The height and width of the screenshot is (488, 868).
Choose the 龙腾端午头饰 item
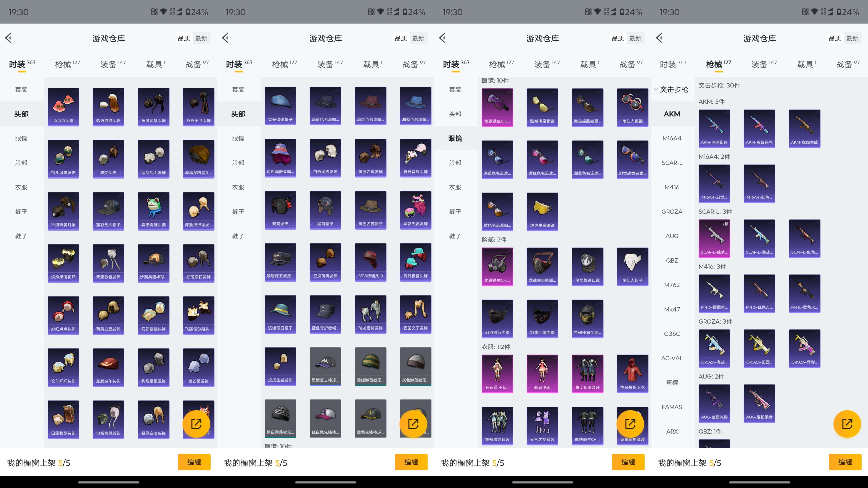tap(108, 367)
